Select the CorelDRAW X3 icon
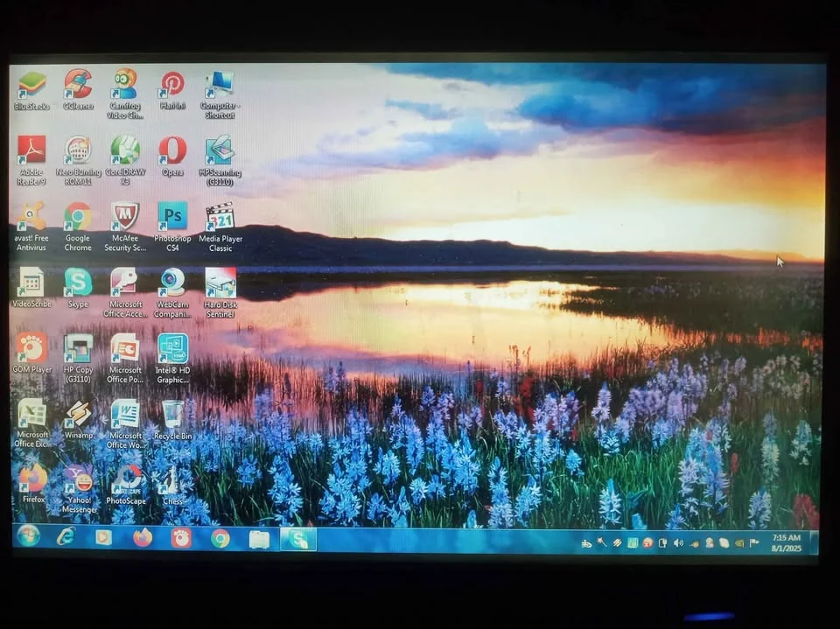Viewport: 840px width, 629px height. [x=125, y=160]
